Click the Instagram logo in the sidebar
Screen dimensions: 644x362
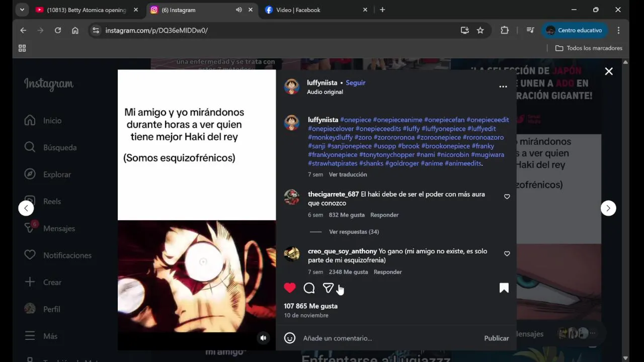click(49, 84)
